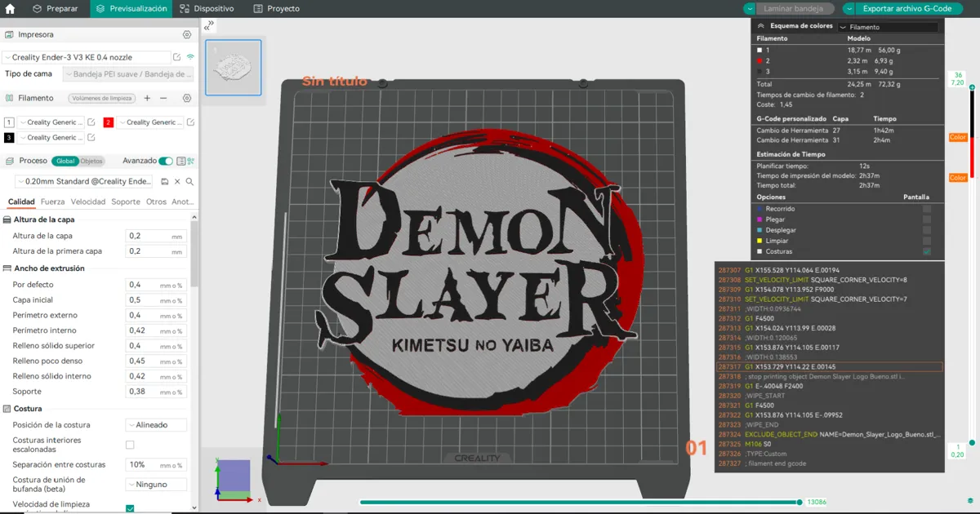The width and height of the screenshot is (980, 514).
Task: Click the black filament 3 color swatch
Action: click(9, 138)
